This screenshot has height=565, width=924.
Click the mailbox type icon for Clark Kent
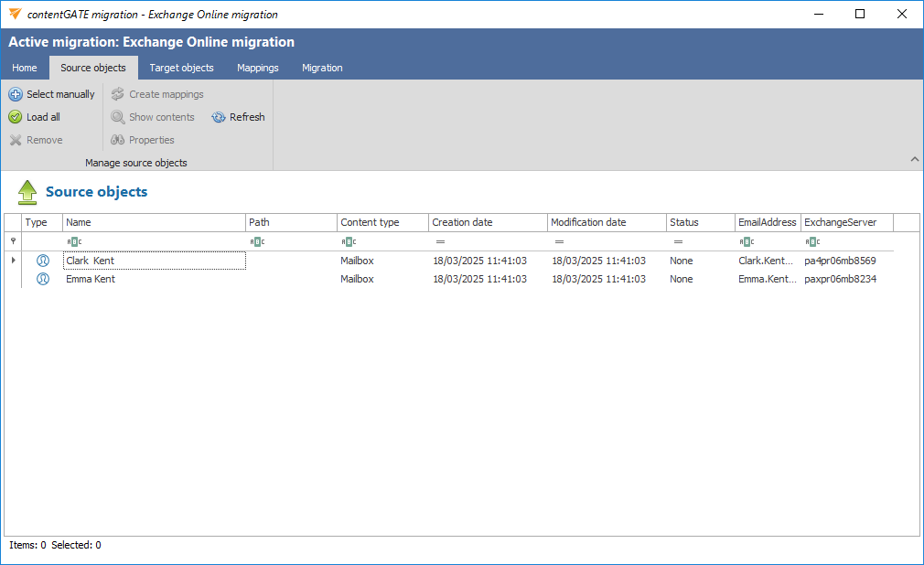pyautogui.click(x=42, y=261)
